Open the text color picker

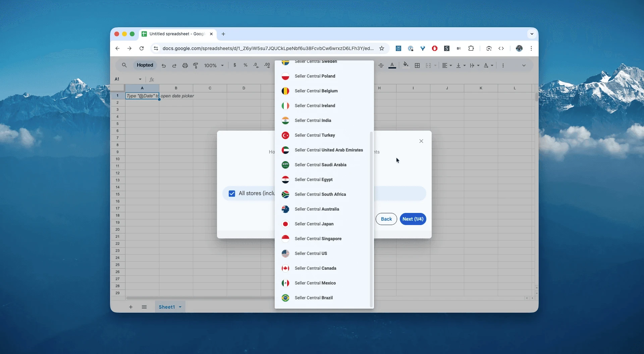(392, 65)
